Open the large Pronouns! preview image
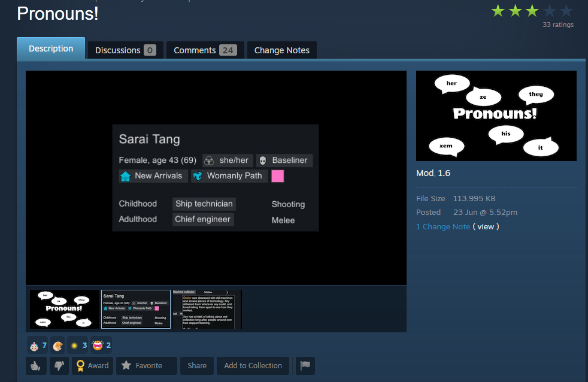Viewport: 588px width, 382px height. pos(496,116)
